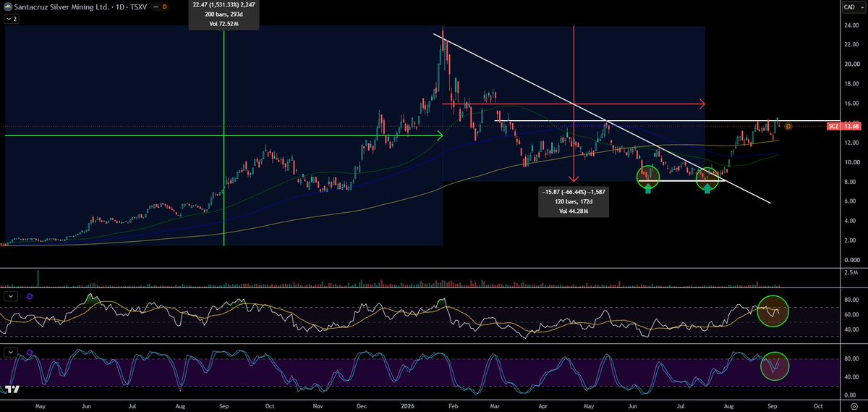The height and width of the screenshot is (412, 868).
Task: Click the purple indicator icon in RSI pane
Action: tap(29, 296)
